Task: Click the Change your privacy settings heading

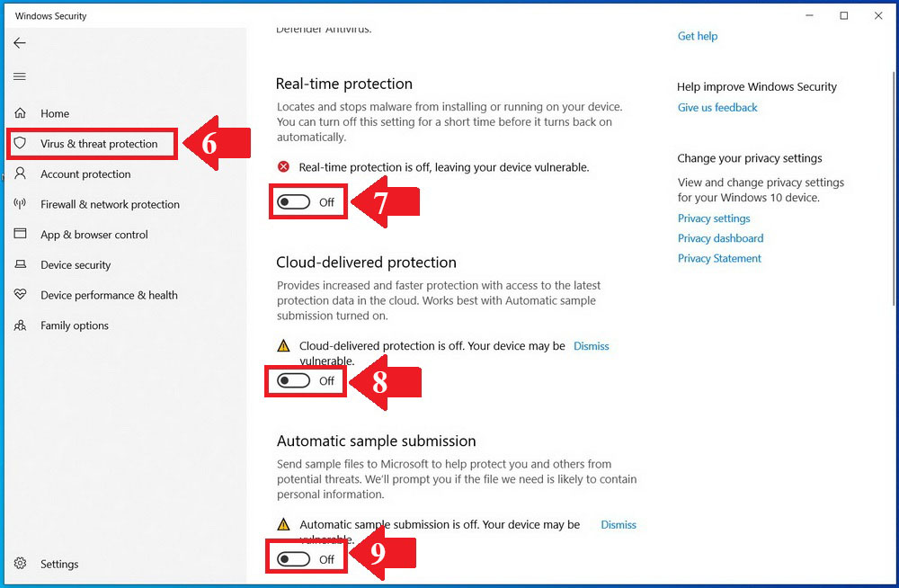Action: tap(750, 158)
